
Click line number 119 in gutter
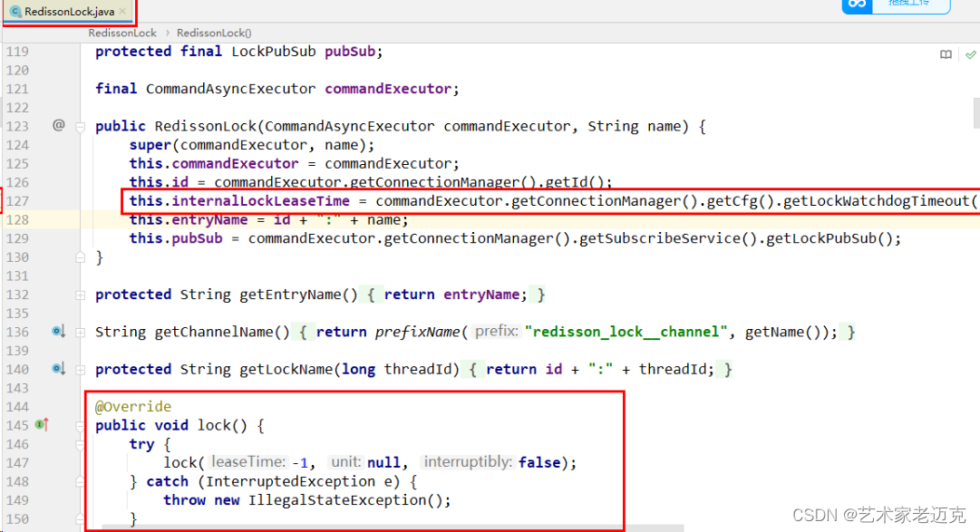pyautogui.click(x=17, y=52)
